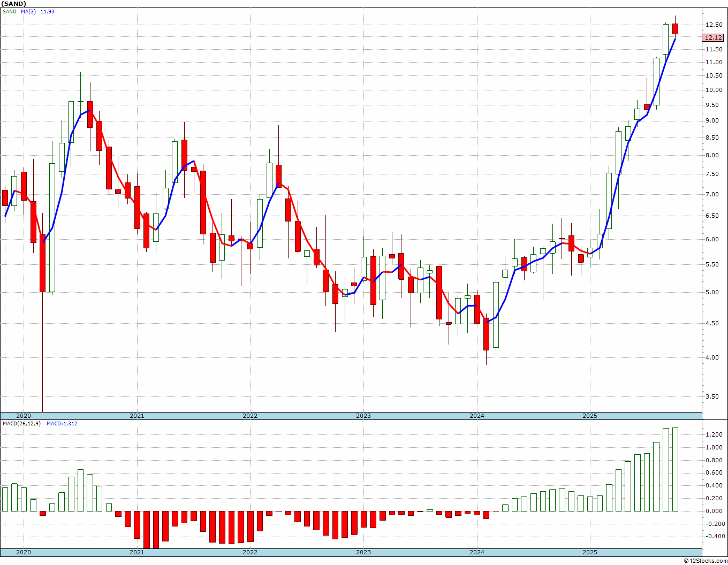Click the "MACD(26,12,9)" indicator label

[x=21, y=424]
